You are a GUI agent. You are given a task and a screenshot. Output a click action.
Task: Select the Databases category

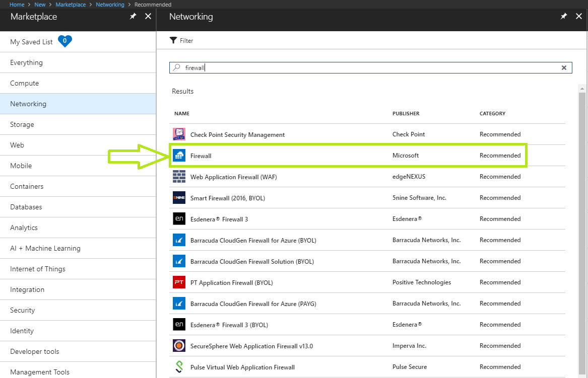point(78,207)
